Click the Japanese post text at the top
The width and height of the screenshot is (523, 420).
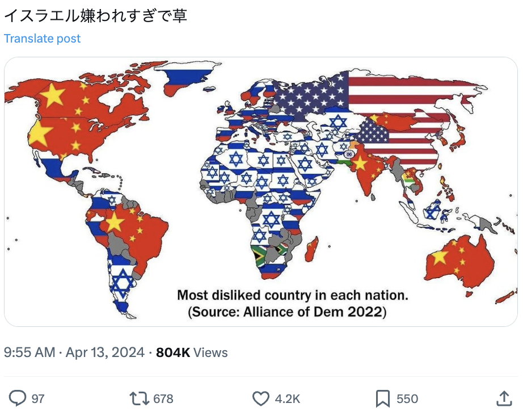[95, 15]
